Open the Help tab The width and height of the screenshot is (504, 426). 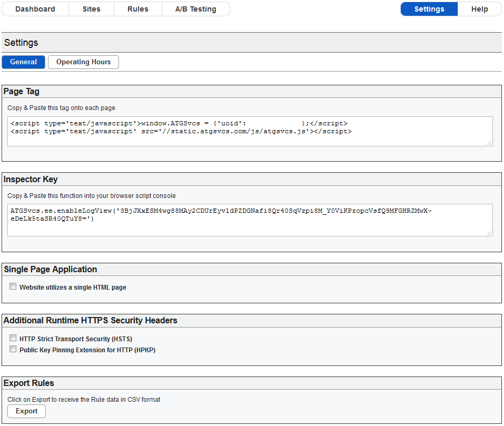(480, 9)
